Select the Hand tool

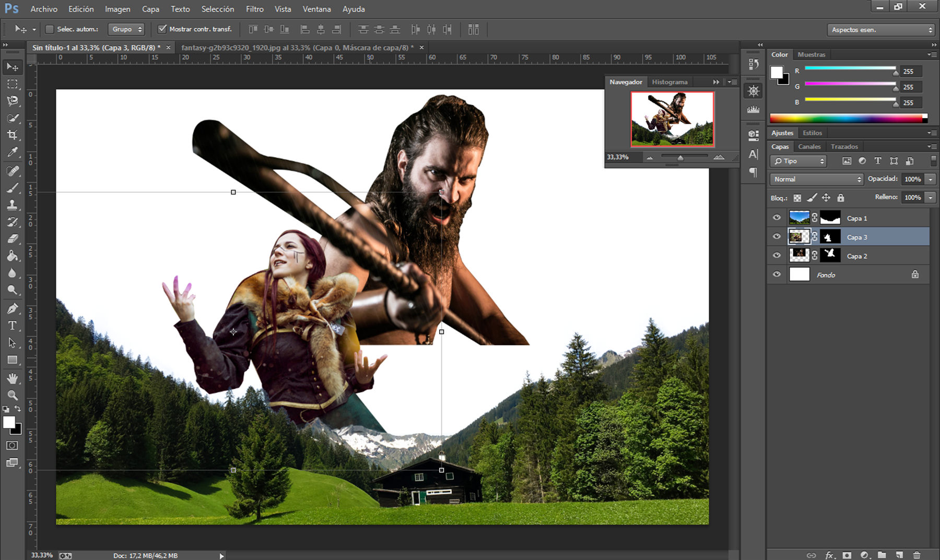13,378
